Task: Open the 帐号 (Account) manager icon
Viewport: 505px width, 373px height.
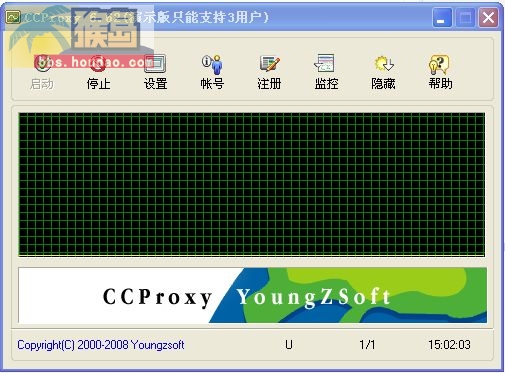Action: coord(212,72)
